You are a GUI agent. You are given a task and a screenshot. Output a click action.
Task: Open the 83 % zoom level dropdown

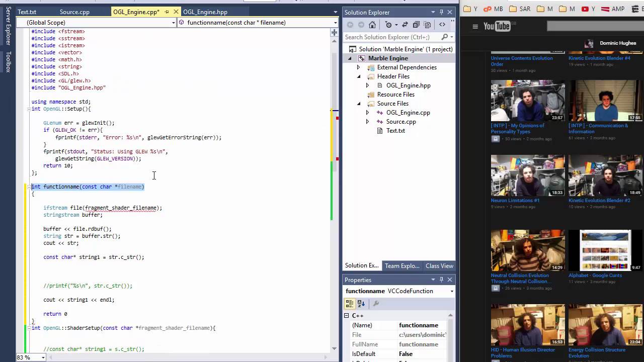(43, 357)
